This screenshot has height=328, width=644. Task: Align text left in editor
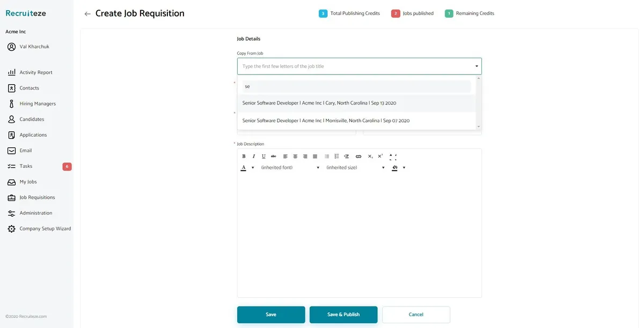click(x=286, y=156)
